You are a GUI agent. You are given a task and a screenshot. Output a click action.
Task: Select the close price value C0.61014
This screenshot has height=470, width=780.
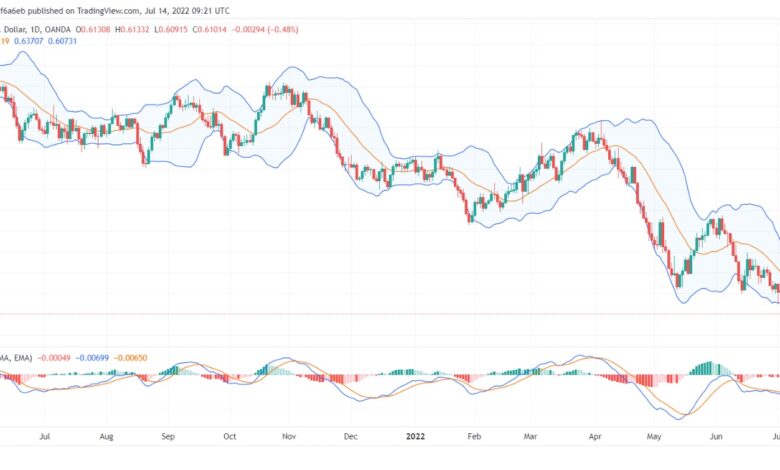(x=209, y=29)
